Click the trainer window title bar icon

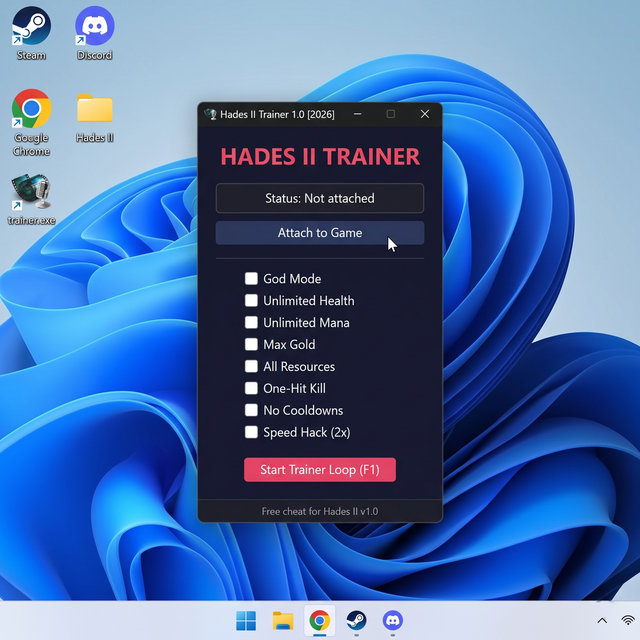coord(211,114)
